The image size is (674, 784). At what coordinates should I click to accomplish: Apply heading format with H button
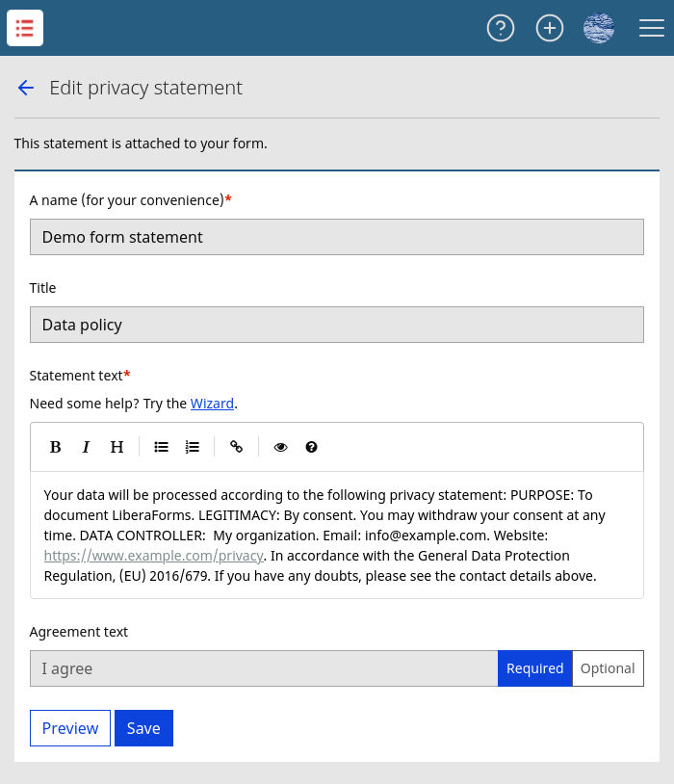117,447
